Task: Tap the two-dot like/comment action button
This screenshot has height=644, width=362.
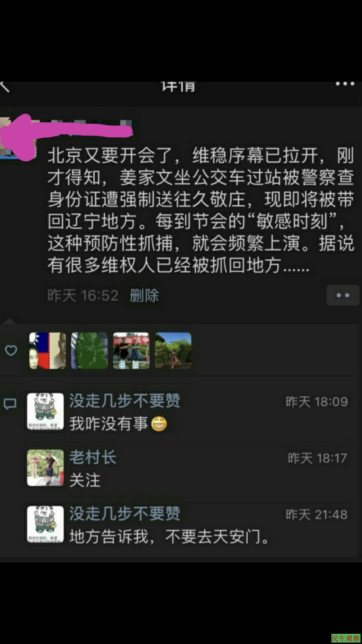Action: [x=343, y=295]
